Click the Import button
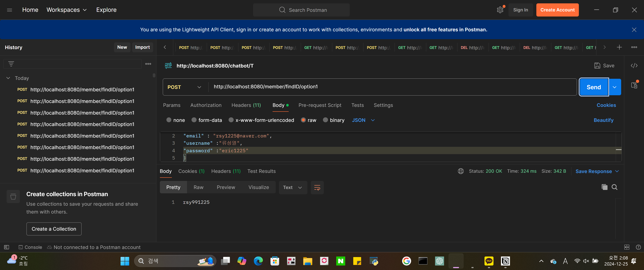Screen dimensions: 644x270 142,47
